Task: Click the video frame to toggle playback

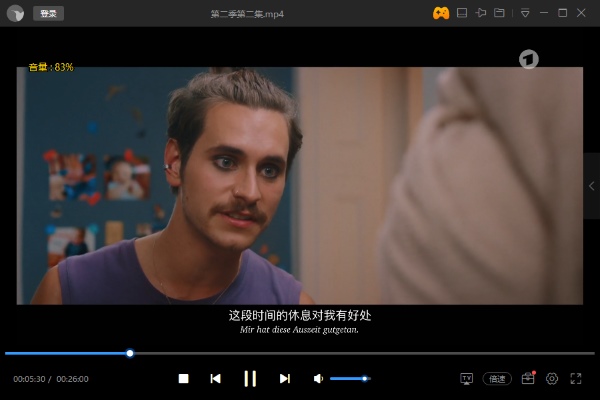Action: [x=300, y=186]
